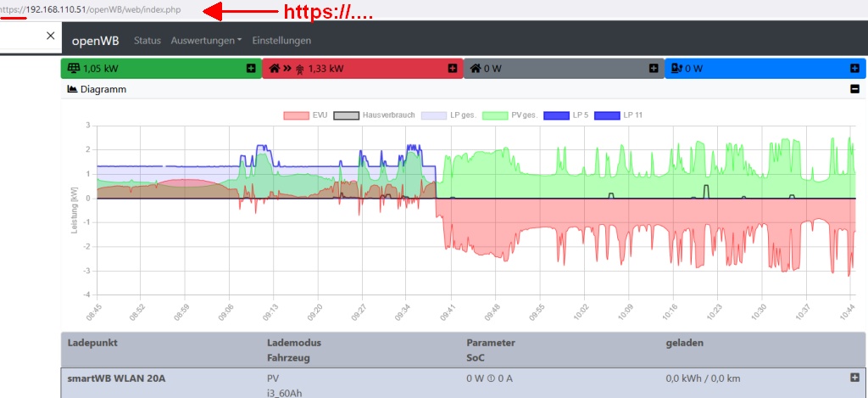
Task: Collapse the Diagramm panel
Action: coord(854,89)
